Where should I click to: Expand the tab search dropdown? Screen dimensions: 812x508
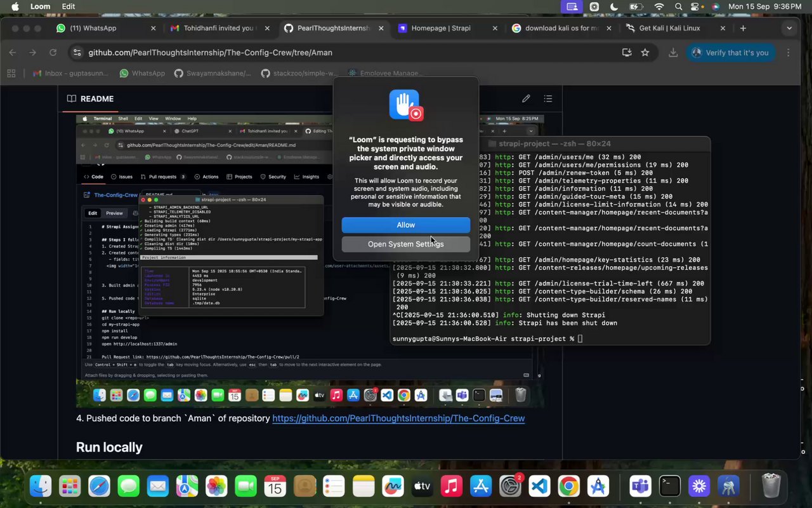(789, 28)
